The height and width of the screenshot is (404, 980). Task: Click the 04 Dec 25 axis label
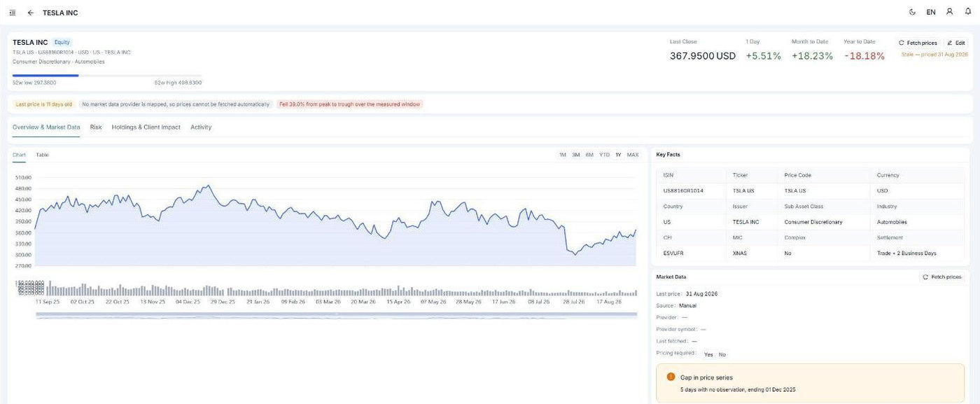click(188, 302)
